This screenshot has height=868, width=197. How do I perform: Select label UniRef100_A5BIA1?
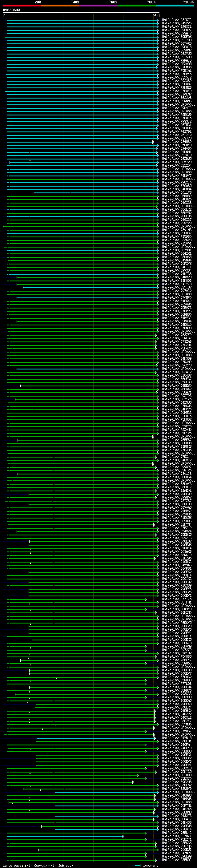(177, 71)
